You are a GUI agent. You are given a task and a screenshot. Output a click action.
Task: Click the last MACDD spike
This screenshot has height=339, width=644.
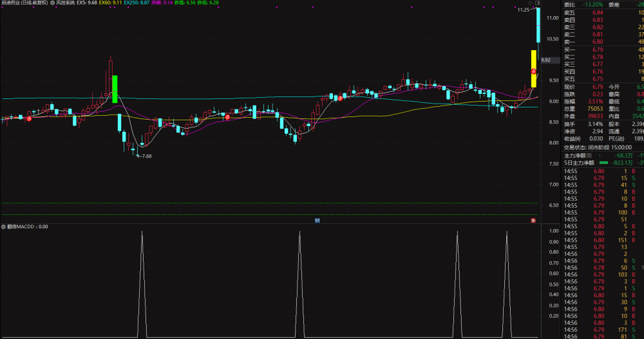tap(506, 284)
